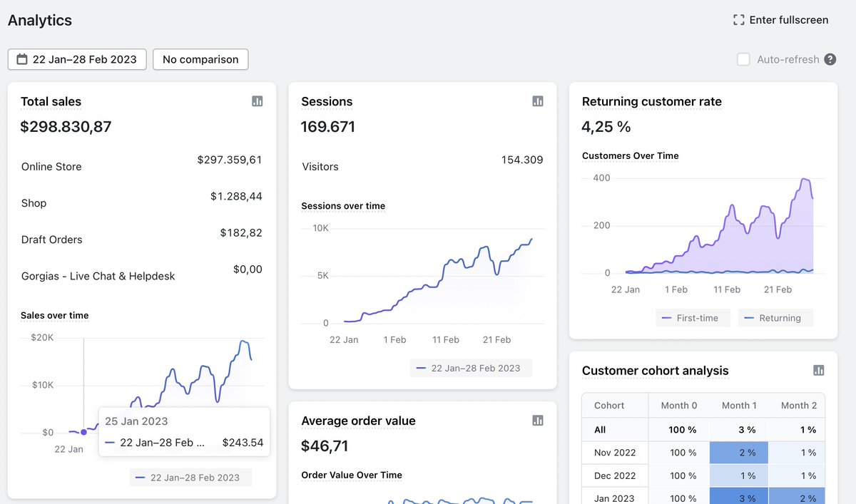Click the Sales over time link

coord(53,315)
